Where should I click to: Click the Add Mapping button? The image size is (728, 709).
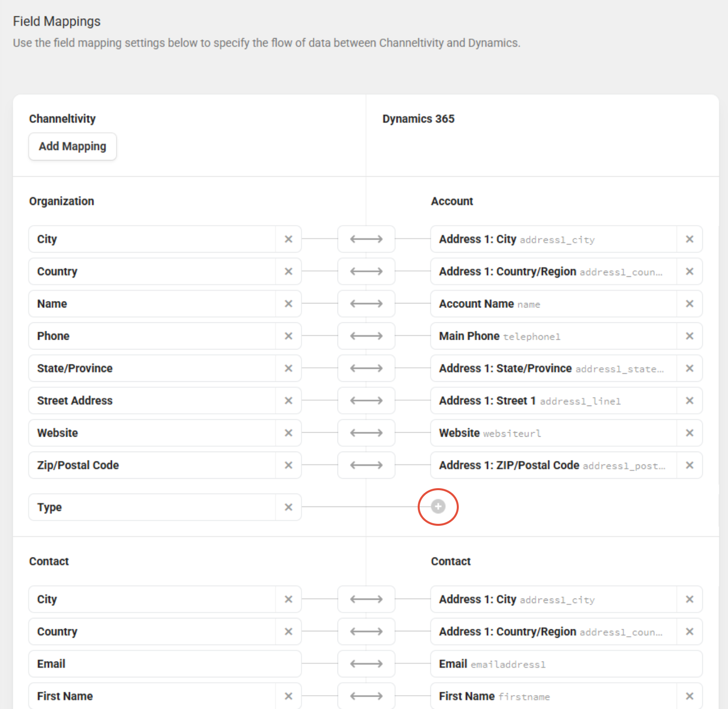tap(73, 147)
